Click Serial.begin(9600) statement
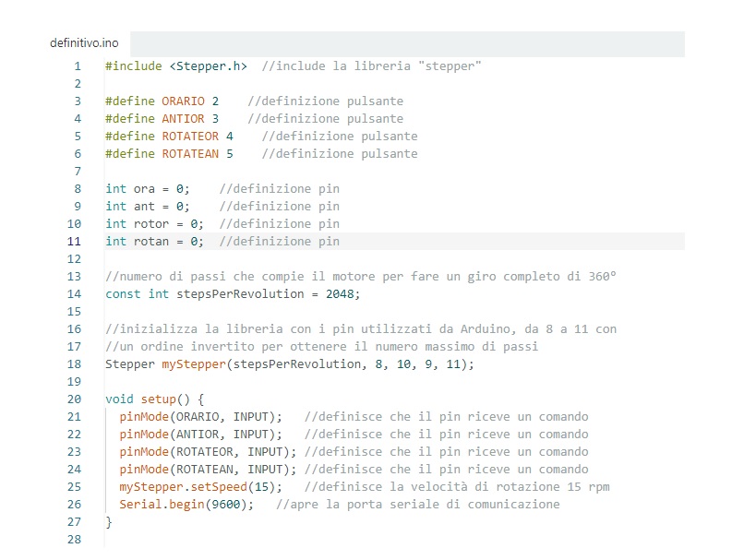This screenshot has width=756, height=560. point(186,505)
